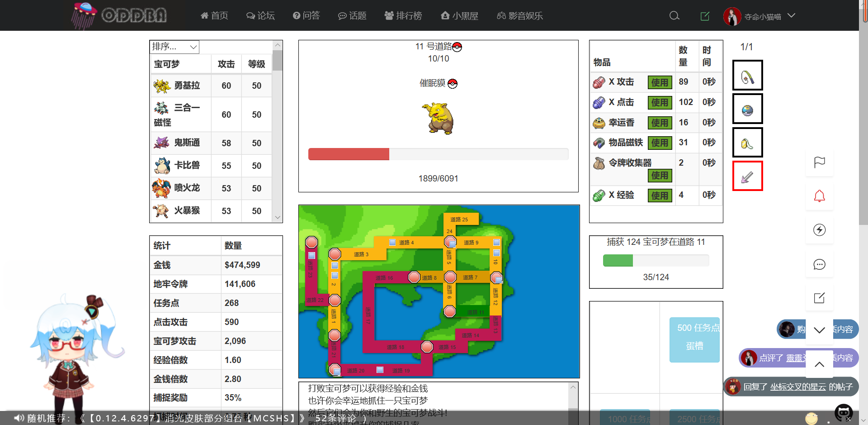Travel to 道路 18 on map
The width and height of the screenshot is (868, 425).
pos(396,347)
